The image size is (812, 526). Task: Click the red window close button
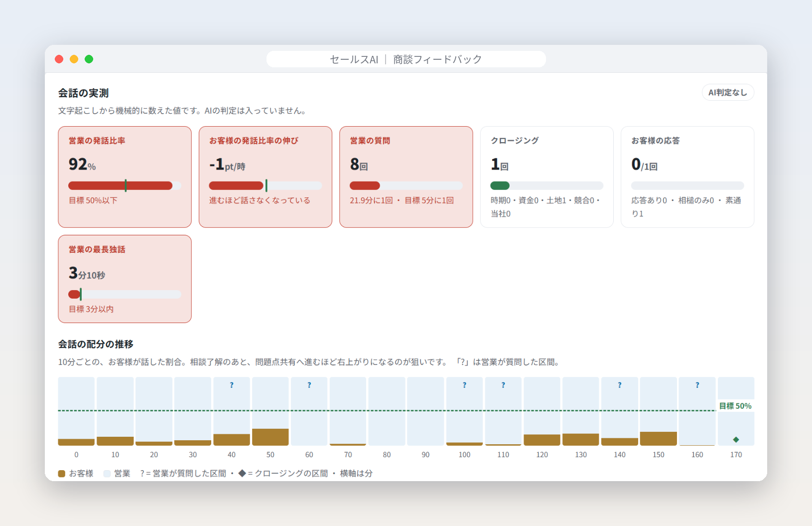[x=59, y=59]
